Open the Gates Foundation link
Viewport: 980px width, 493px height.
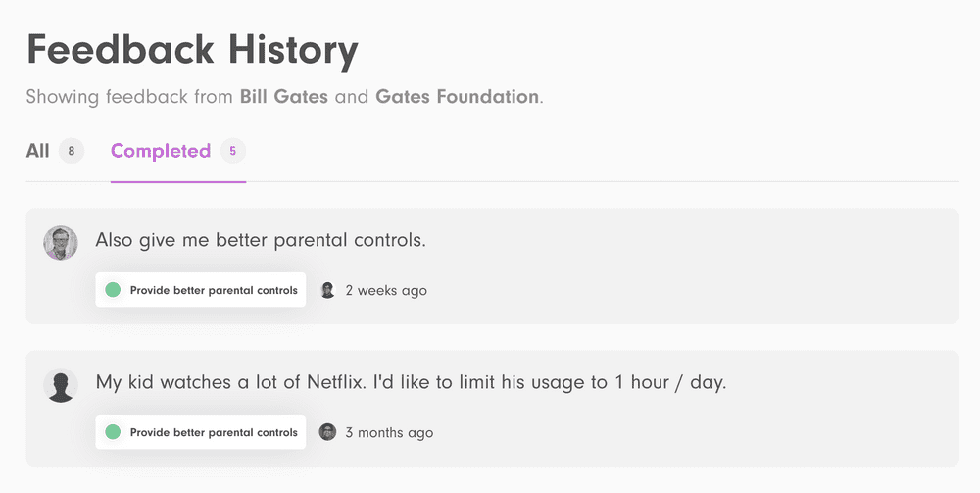pos(457,97)
